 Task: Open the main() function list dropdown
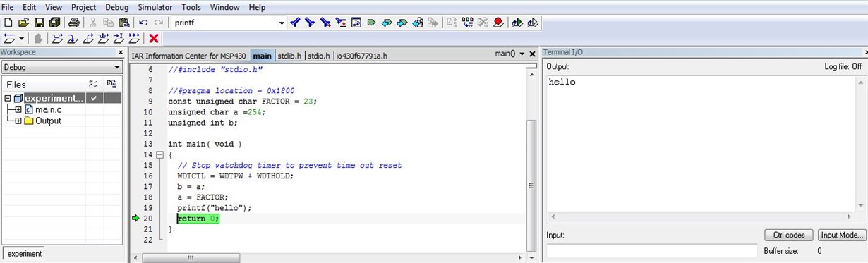[x=522, y=54]
